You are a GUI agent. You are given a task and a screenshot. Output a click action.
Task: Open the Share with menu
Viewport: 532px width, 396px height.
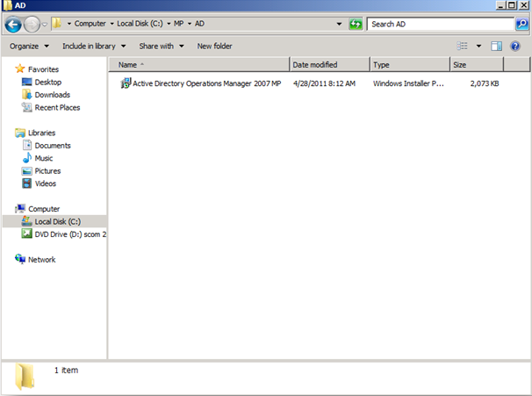(x=162, y=47)
